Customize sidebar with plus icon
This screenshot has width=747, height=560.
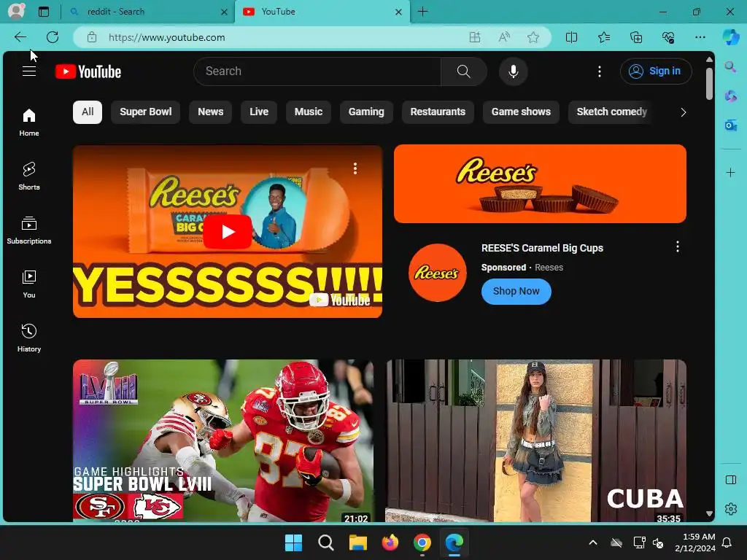point(730,172)
